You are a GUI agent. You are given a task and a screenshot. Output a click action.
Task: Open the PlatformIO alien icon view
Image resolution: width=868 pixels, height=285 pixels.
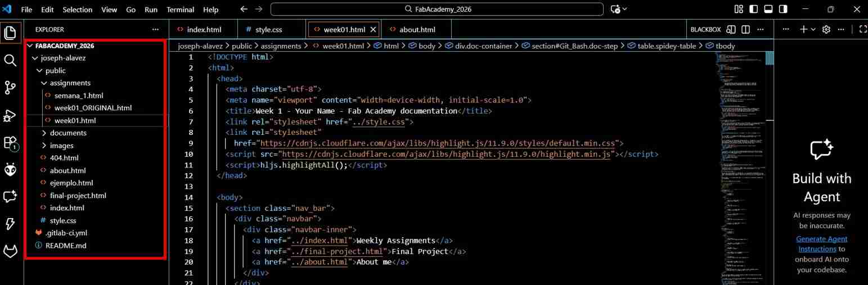(10, 169)
